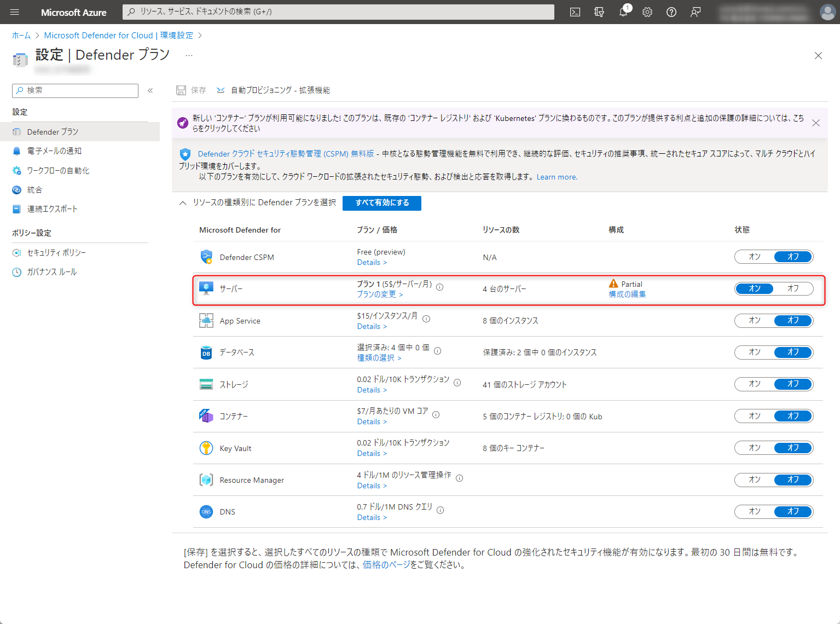The width and height of the screenshot is (840, 624).
Task: Click the App Service row icon
Action: (206, 321)
